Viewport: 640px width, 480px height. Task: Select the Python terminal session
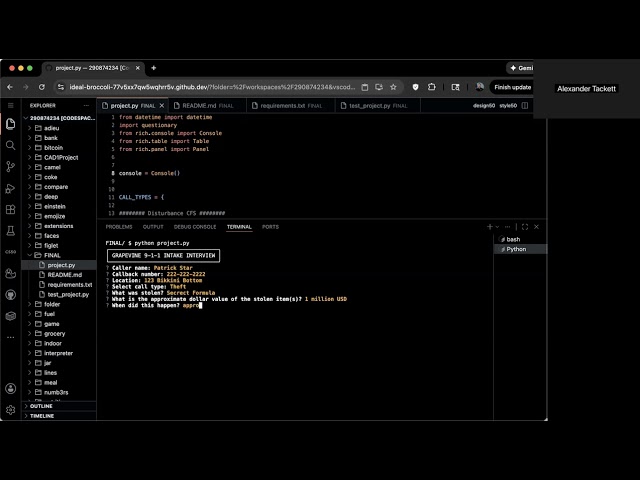pyautogui.click(x=520, y=249)
